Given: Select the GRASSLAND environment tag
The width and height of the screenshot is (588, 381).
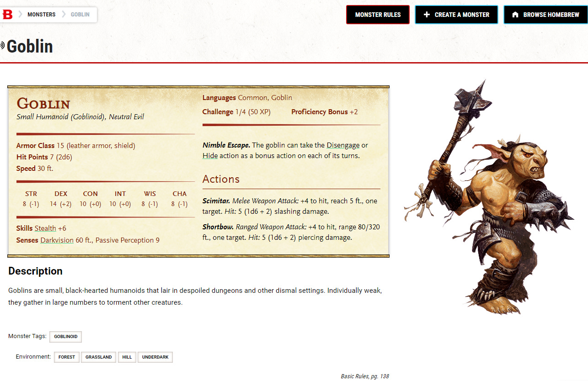Looking at the screenshot, I should [98, 357].
